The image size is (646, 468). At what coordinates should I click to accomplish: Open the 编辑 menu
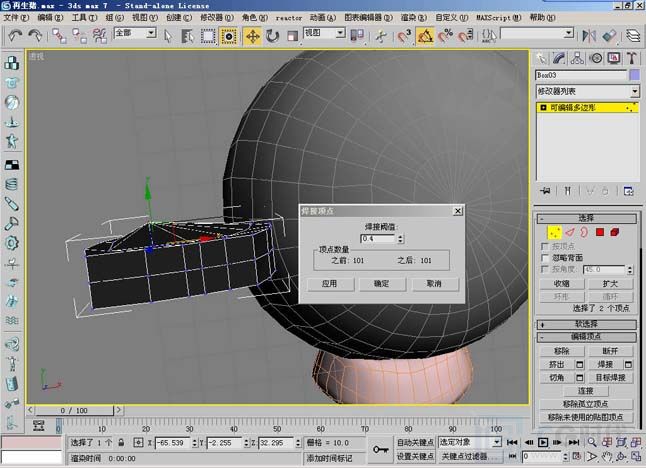[x=50, y=17]
